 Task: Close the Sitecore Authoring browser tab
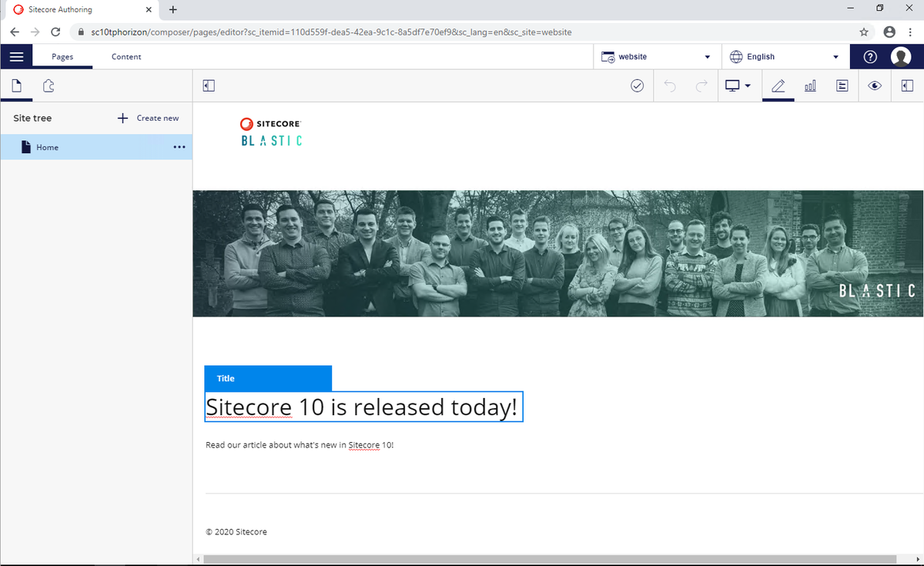click(x=149, y=10)
